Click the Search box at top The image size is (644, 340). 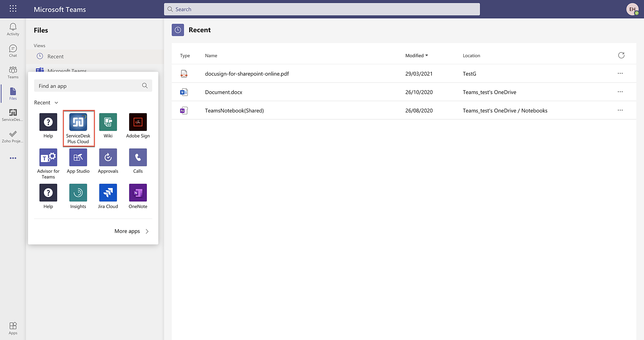(x=322, y=9)
